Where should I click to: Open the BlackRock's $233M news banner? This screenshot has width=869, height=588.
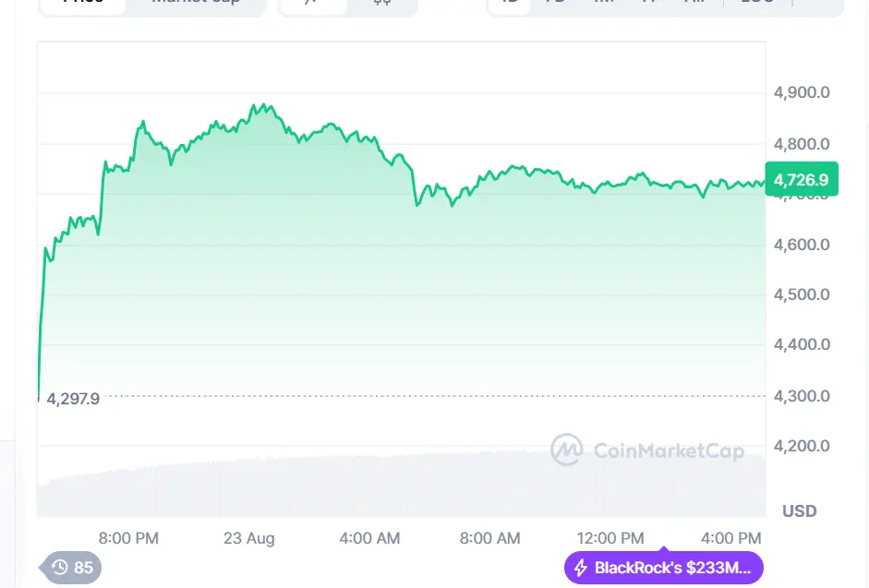pos(663,568)
